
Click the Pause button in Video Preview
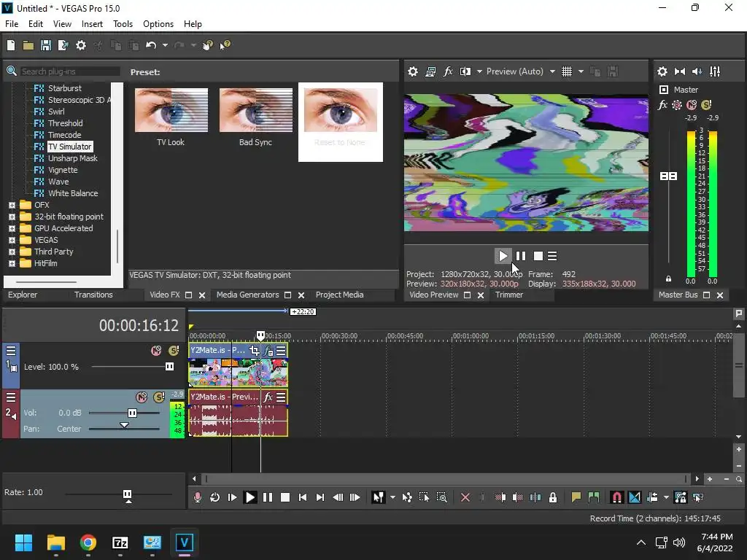click(521, 256)
